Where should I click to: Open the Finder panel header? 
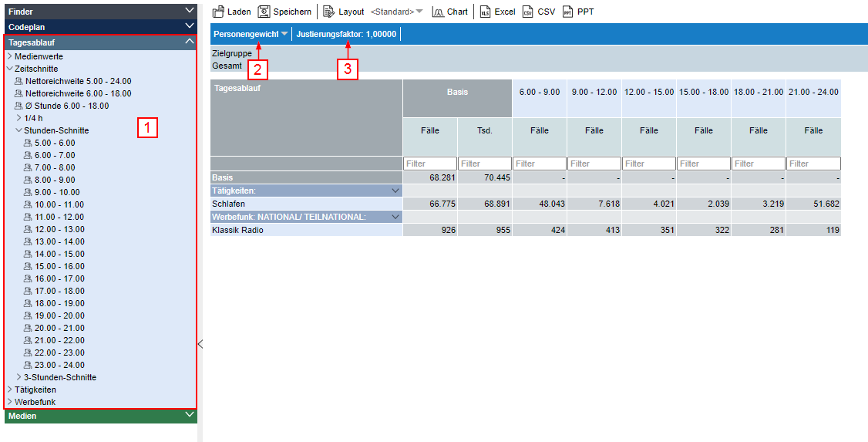(x=100, y=11)
